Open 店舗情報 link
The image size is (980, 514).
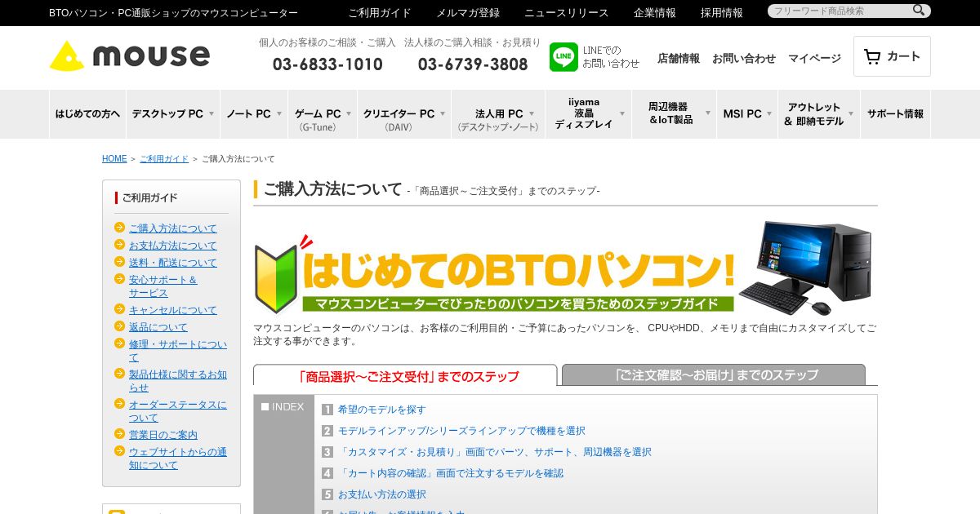[679, 59]
